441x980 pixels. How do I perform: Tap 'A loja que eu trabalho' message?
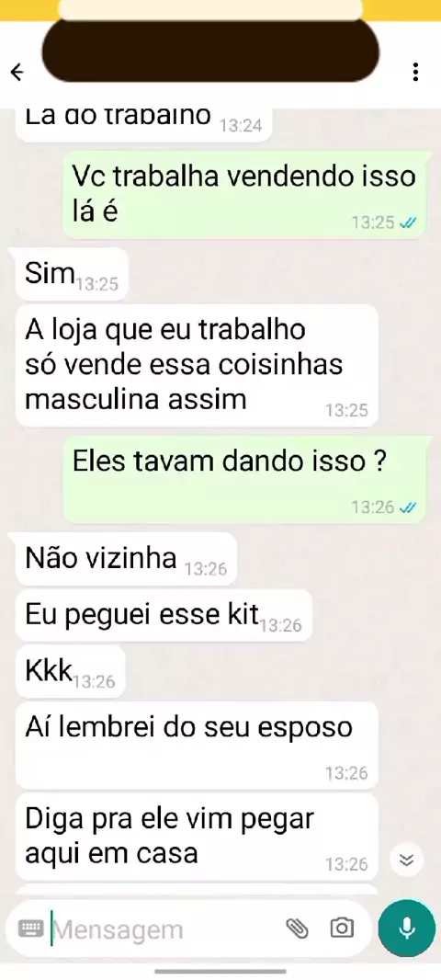click(x=197, y=365)
